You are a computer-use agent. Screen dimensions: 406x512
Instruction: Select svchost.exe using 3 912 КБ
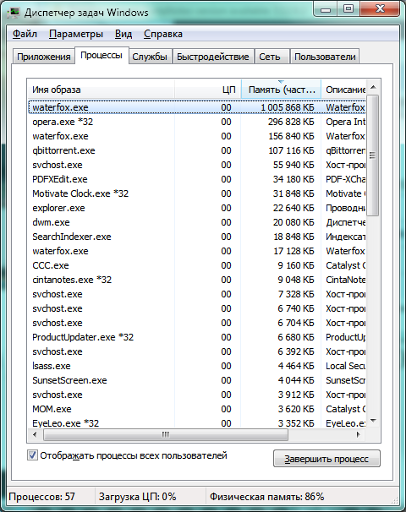click(197, 395)
